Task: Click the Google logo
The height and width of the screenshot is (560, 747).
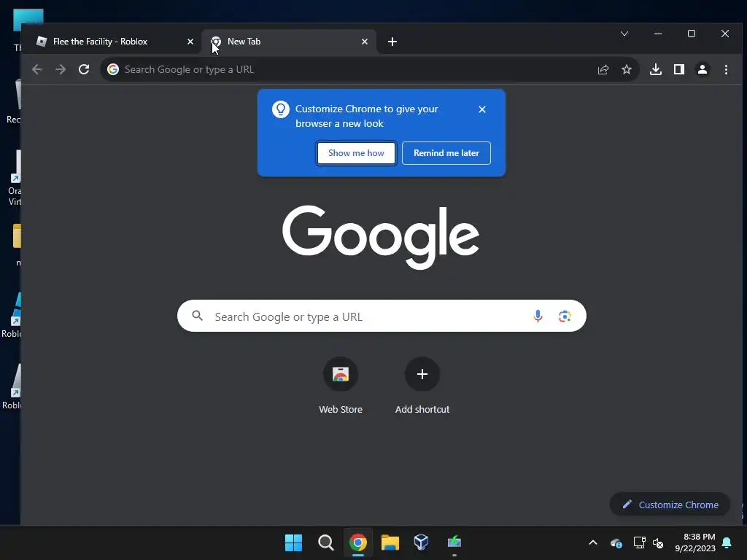Action: [381, 237]
